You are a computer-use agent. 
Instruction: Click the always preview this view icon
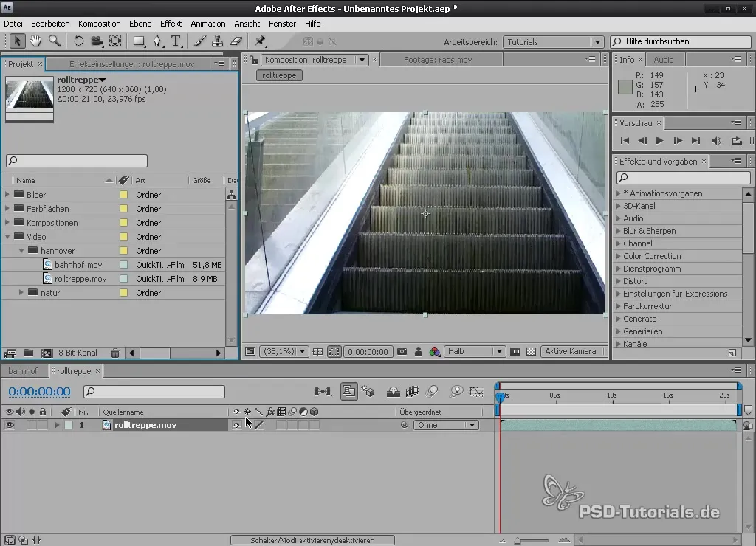click(x=250, y=352)
